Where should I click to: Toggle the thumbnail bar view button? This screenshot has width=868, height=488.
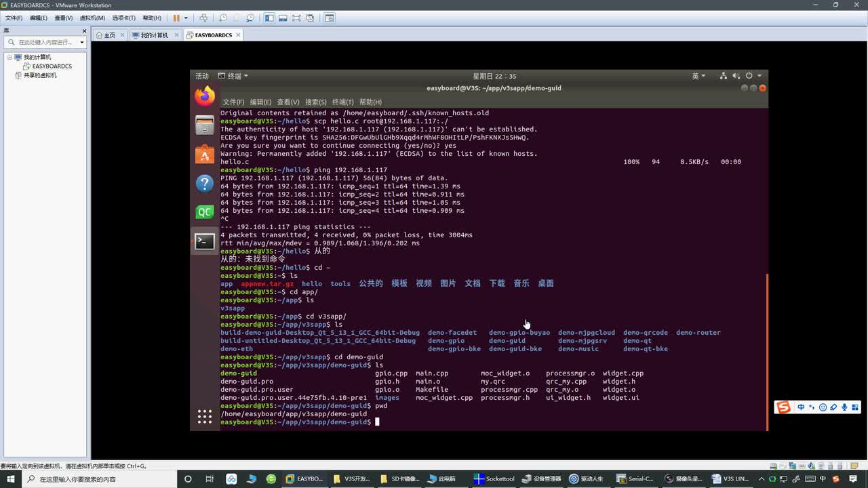point(283,18)
